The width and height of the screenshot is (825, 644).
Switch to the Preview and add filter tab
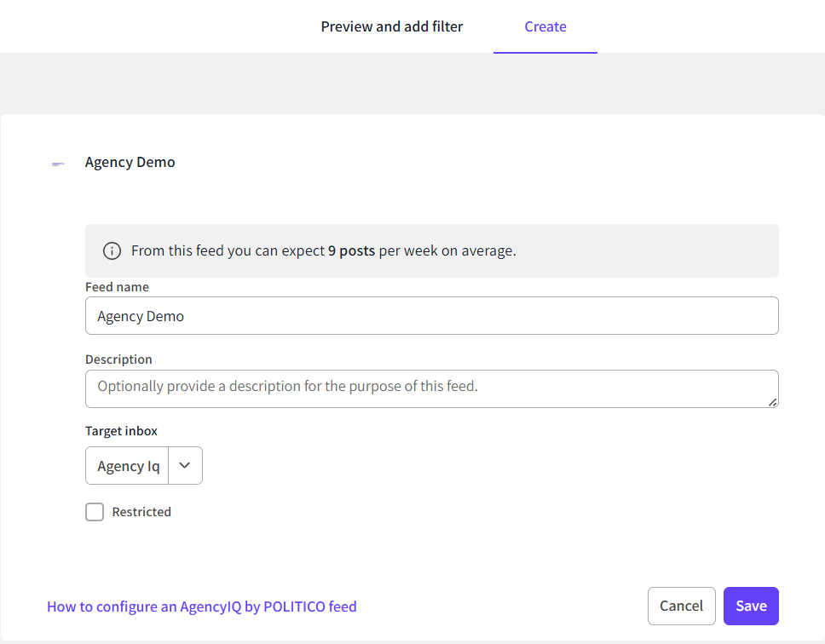[392, 26]
